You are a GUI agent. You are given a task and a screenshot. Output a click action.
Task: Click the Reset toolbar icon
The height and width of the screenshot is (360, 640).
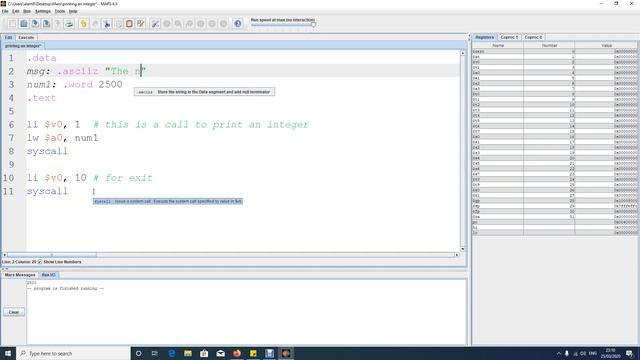(x=223, y=24)
